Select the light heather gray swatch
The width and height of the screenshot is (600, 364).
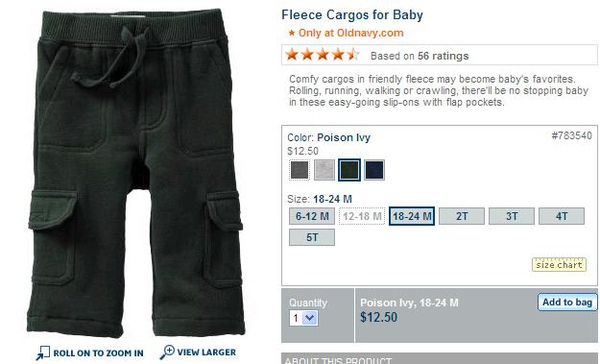click(324, 170)
